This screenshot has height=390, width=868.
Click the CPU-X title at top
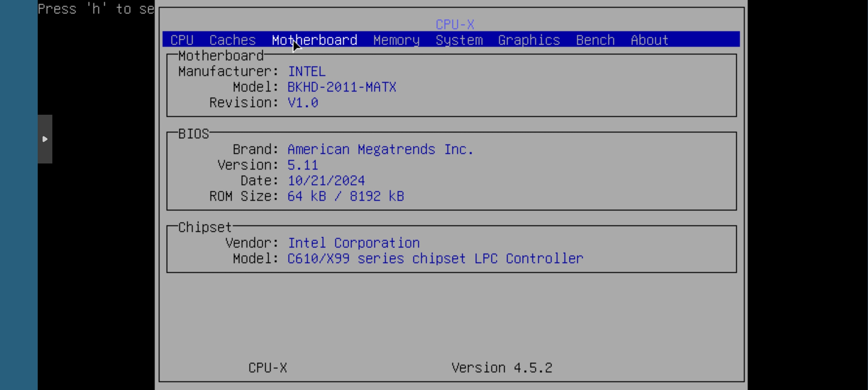point(454,25)
